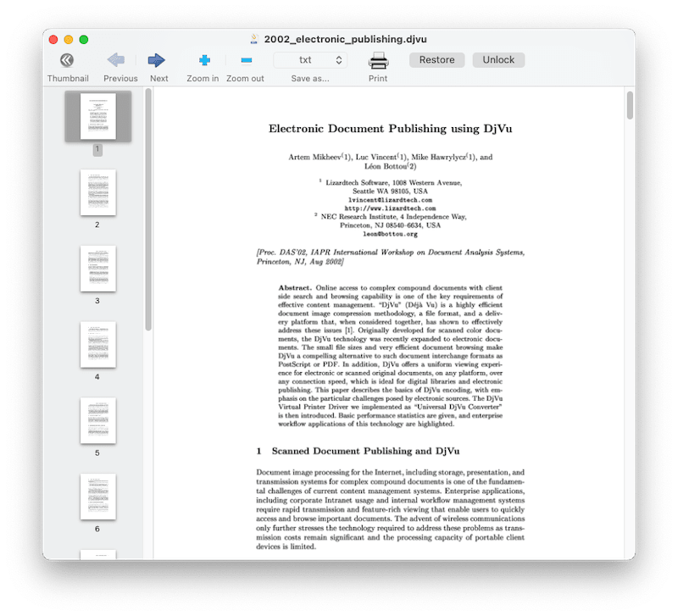Viewport: 678px width, 616px height.
Task: Open page 6 from the thumbnail list
Action: [97, 497]
